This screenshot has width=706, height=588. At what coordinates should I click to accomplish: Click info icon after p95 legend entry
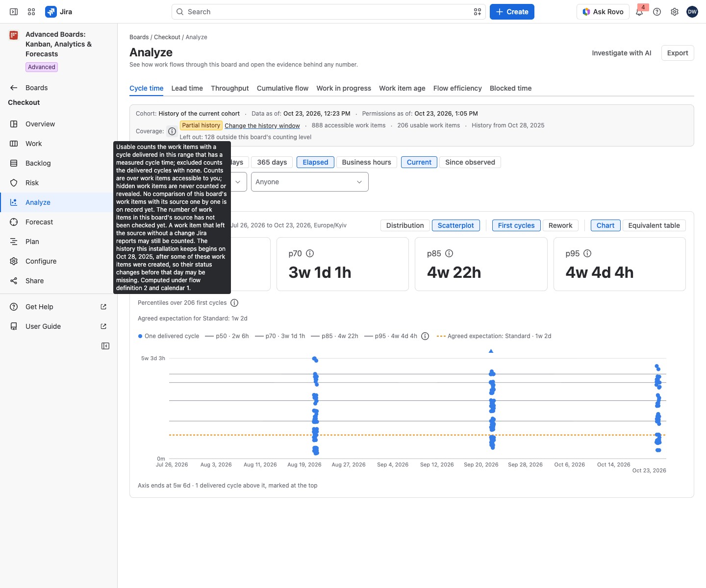click(x=425, y=336)
